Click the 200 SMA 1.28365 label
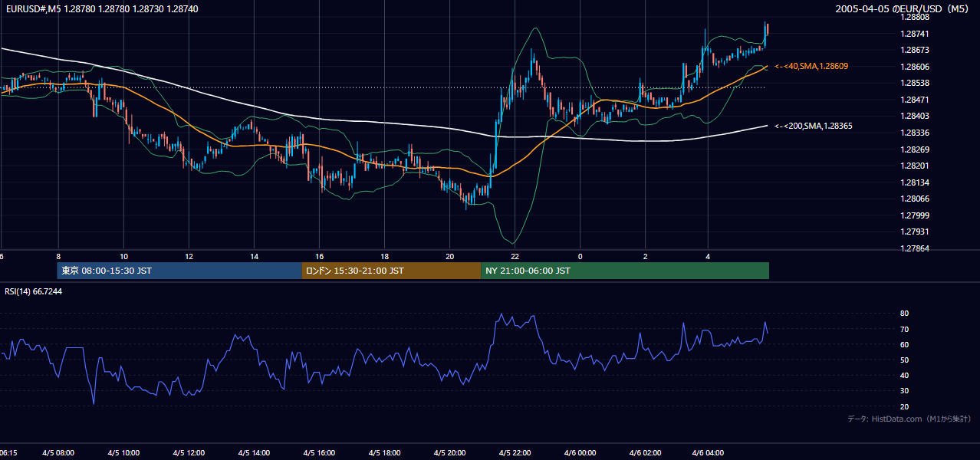The image size is (980, 460). click(x=814, y=126)
